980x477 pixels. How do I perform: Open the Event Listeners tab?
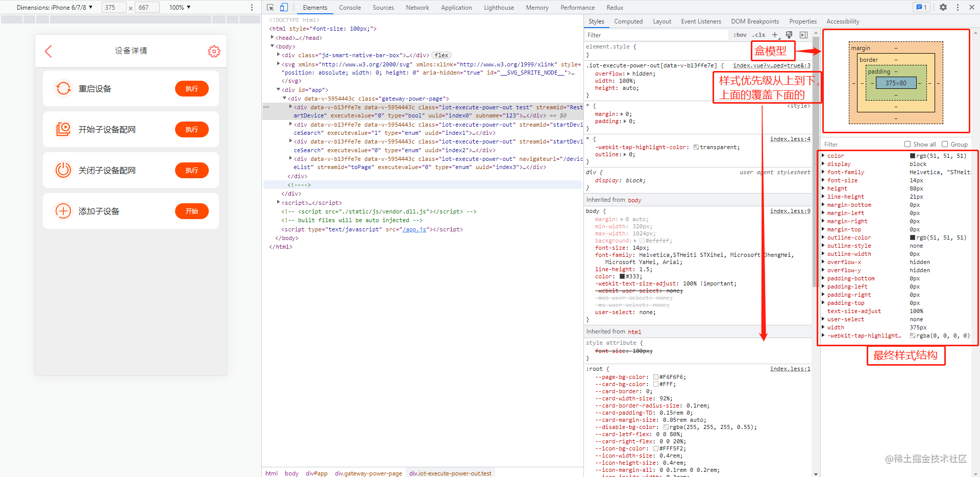(x=701, y=21)
